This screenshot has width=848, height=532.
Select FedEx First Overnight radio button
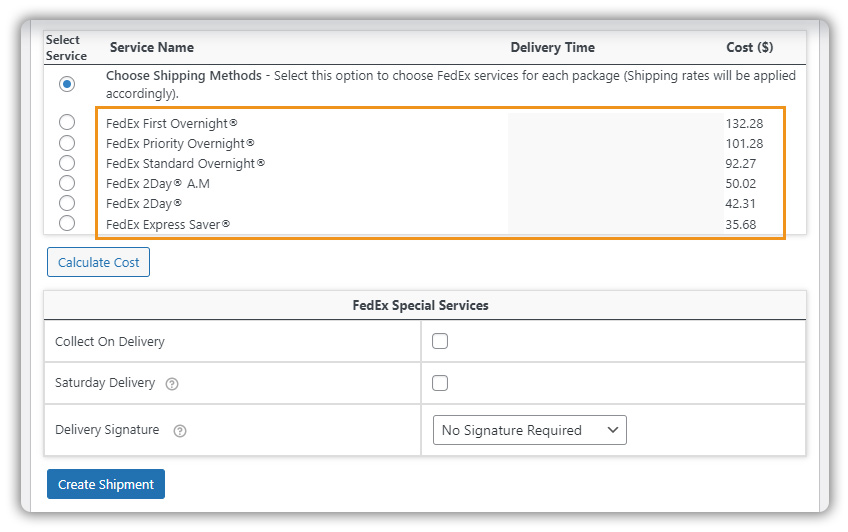67,122
